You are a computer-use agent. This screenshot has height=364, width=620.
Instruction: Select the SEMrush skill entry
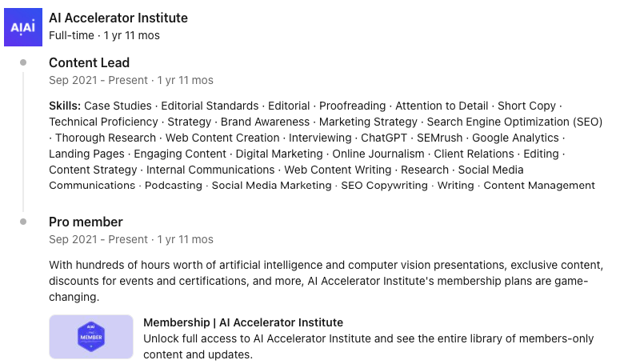click(440, 138)
